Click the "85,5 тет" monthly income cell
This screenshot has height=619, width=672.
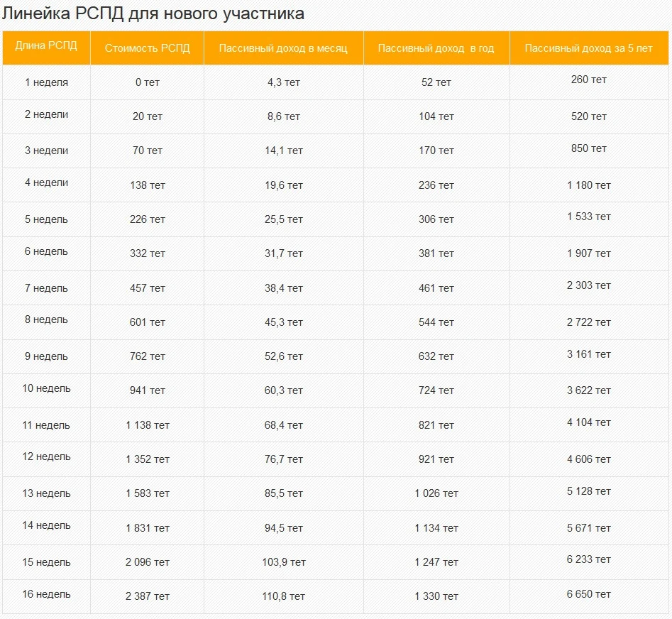coord(283,493)
